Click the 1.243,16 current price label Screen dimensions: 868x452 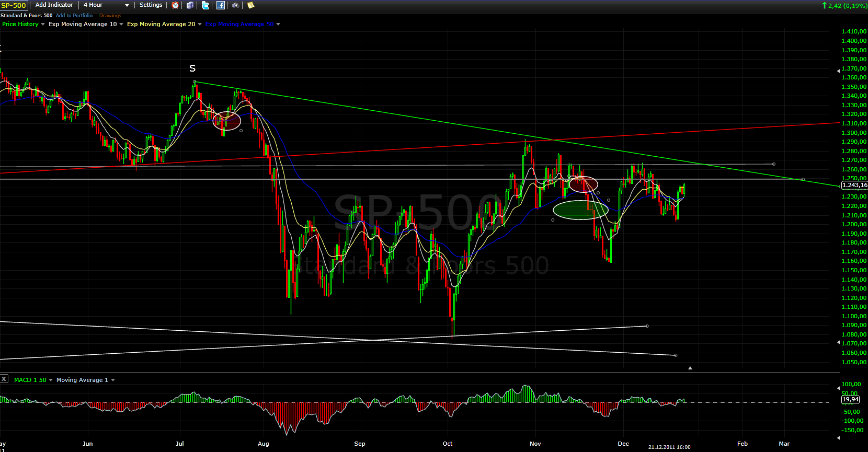854,185
